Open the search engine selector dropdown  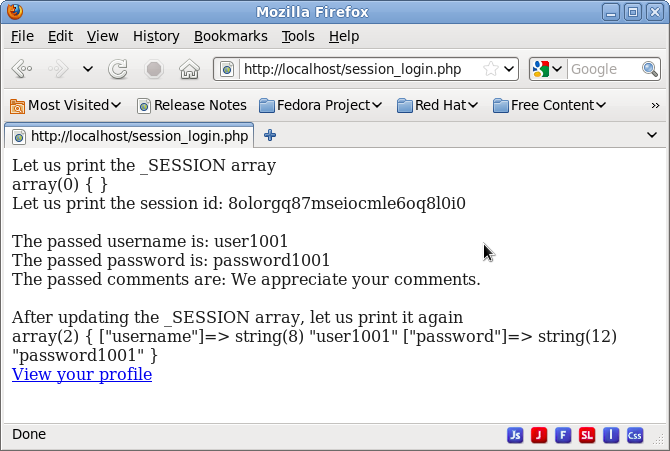pos(548,69)
